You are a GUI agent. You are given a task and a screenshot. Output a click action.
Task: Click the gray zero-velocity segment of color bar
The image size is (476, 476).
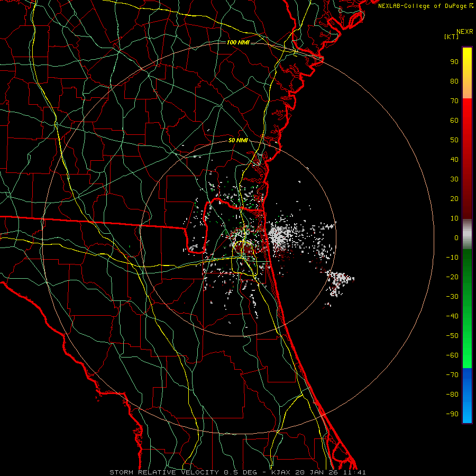467,234
